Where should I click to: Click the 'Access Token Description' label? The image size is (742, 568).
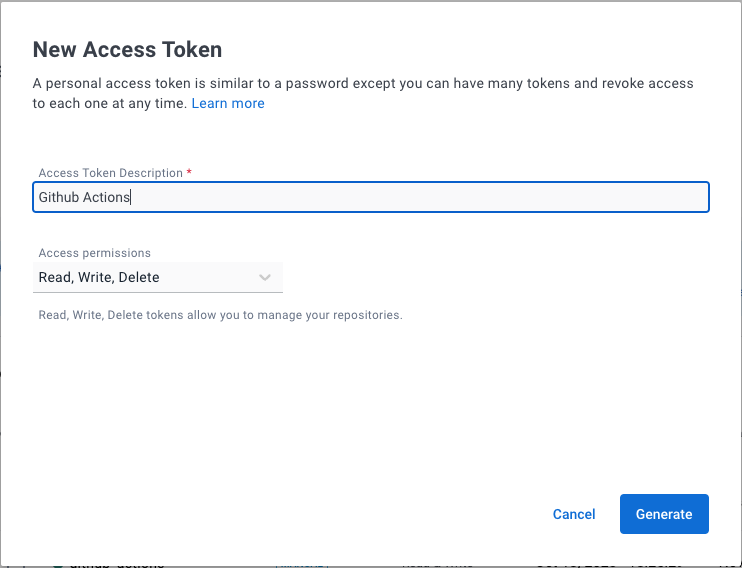pos(110,173)
